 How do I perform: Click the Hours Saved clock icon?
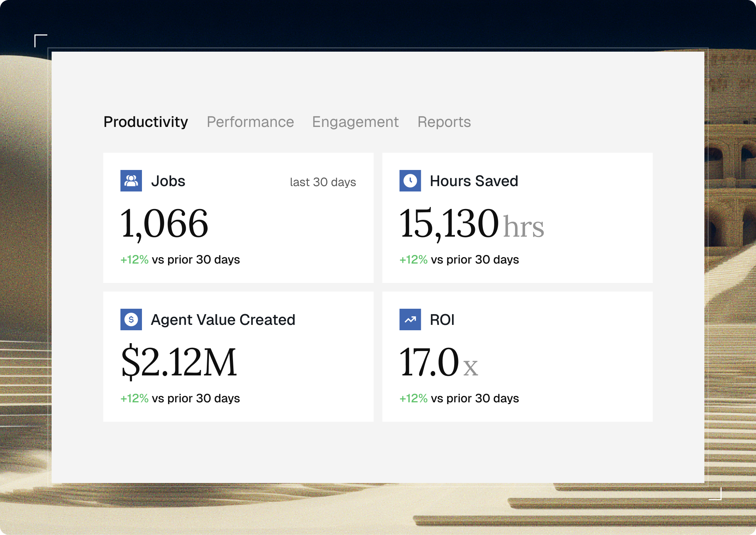coord(410,181)
